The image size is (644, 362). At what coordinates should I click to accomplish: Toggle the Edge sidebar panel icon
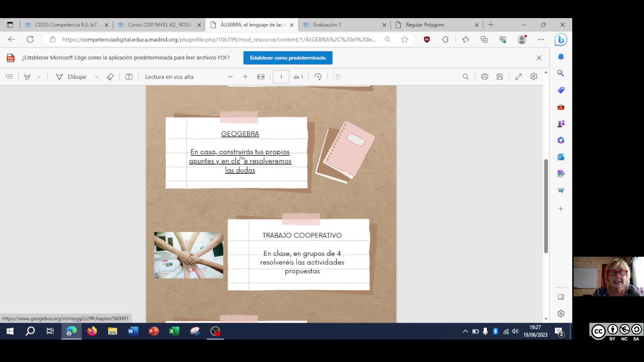tap(561, 297)
